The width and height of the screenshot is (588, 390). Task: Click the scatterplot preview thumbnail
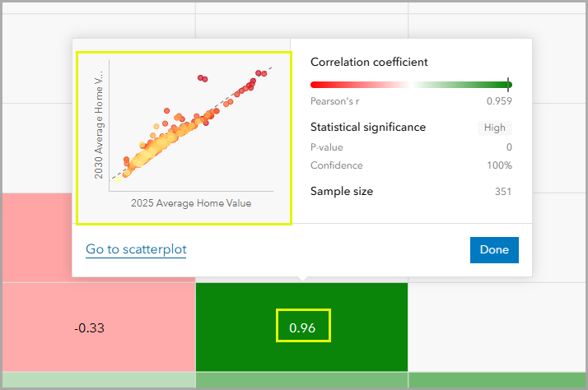(184, 138)
